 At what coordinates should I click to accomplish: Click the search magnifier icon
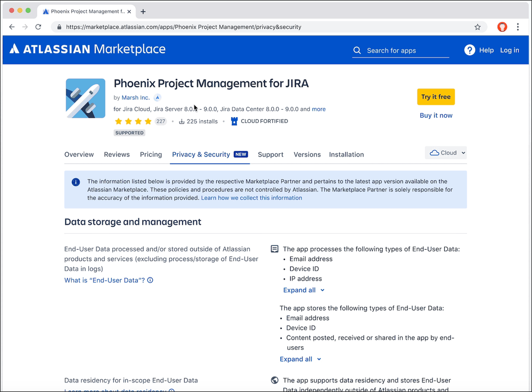[x=357, y=51]
